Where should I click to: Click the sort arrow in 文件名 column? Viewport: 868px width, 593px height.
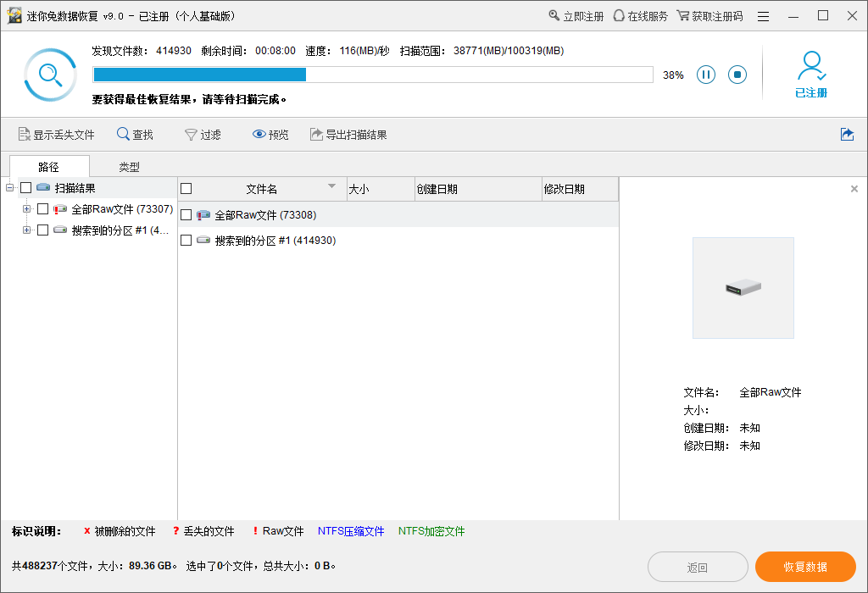point(332,186)
